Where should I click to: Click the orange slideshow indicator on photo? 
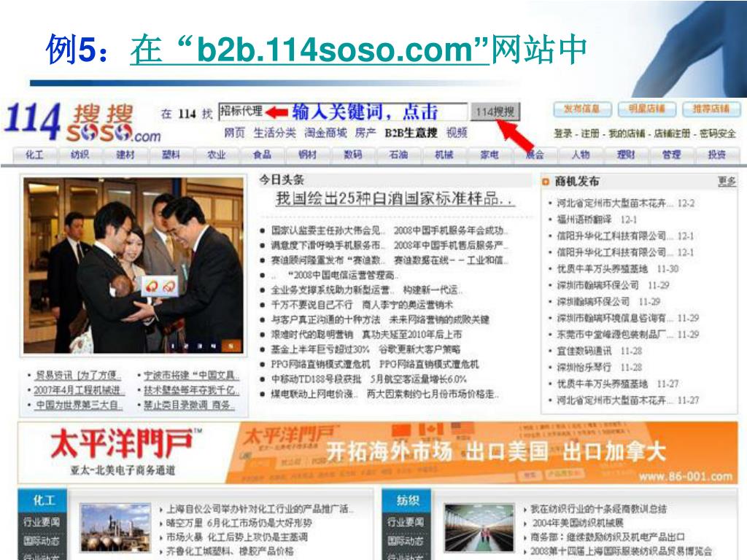coord(231,346)
